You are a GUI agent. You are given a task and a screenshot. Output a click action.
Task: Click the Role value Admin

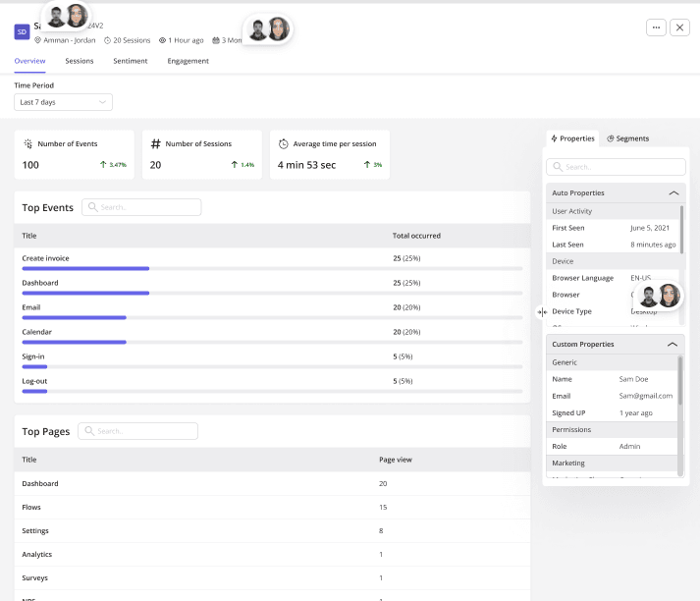629,446
